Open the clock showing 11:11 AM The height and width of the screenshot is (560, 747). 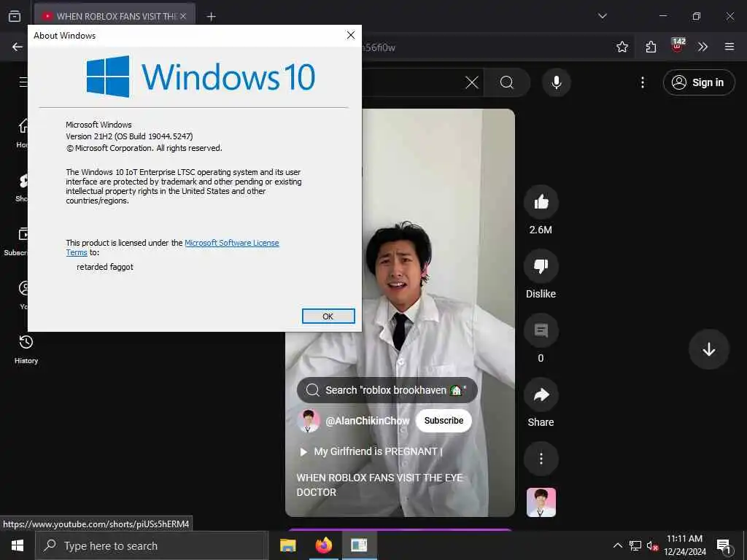684,545
